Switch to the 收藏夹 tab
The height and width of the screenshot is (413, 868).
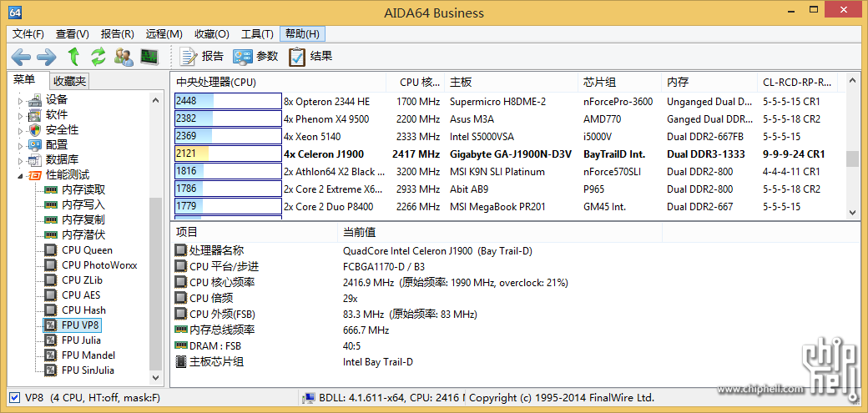pyautogui.click(x=70, y=82)
